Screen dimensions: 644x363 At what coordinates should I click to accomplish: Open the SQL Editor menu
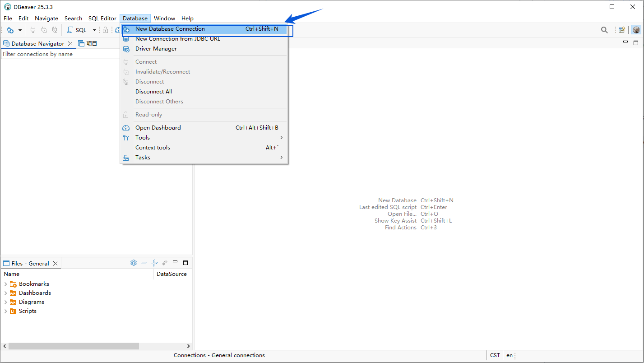point(102,19)
